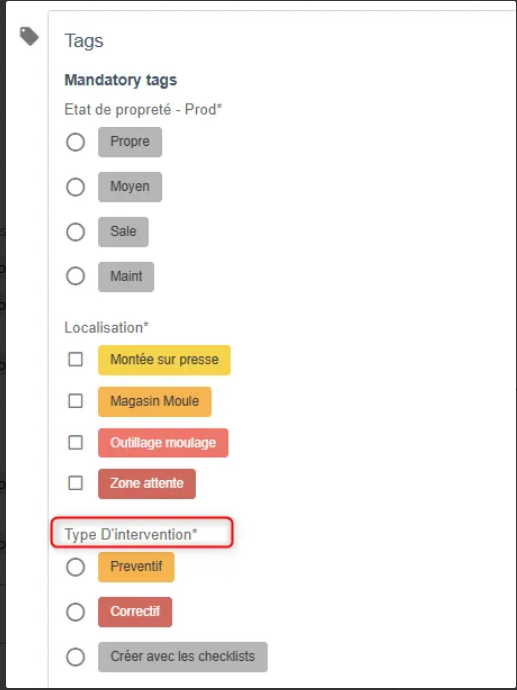The width and height of the screenshot is (517, 690).
Task: Choose the Sale radio option
Action: click(x=76, y=232)
